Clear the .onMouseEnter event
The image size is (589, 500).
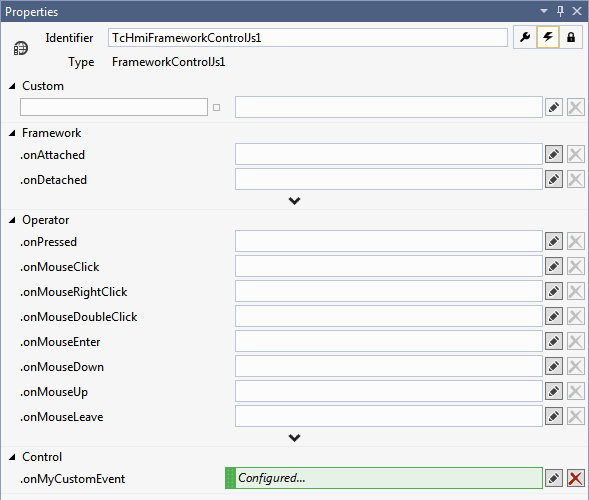(x=575, y=341)
